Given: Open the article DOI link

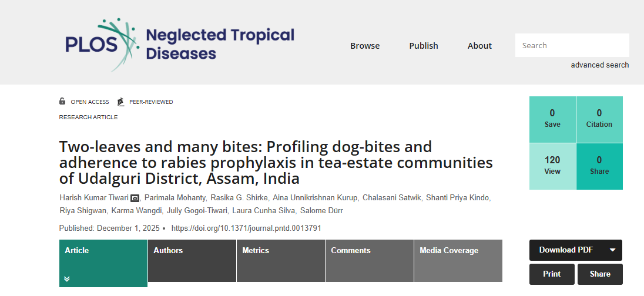Looking at the screenshot, I should [246, 228].
